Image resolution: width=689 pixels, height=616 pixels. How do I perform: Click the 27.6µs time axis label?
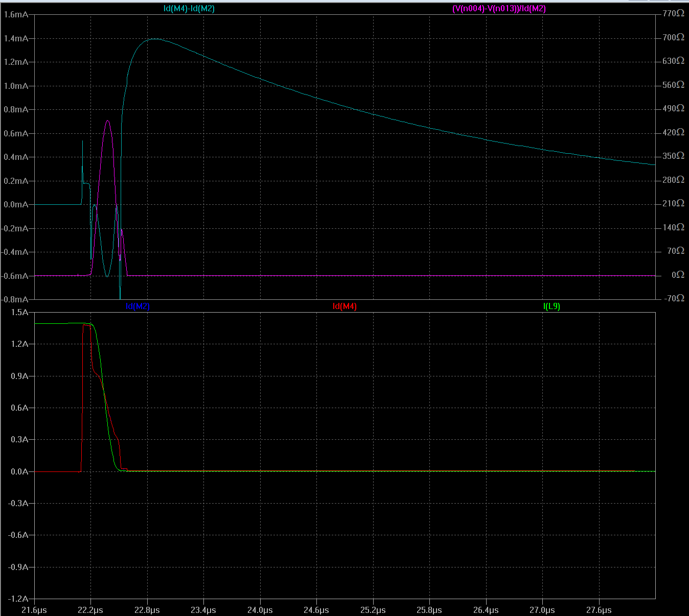pyautogui.click(x=599, y=610)
